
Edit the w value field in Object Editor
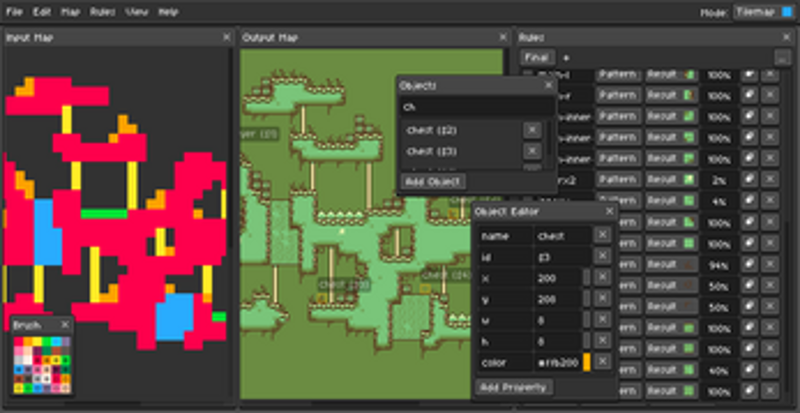click(557, 320)
